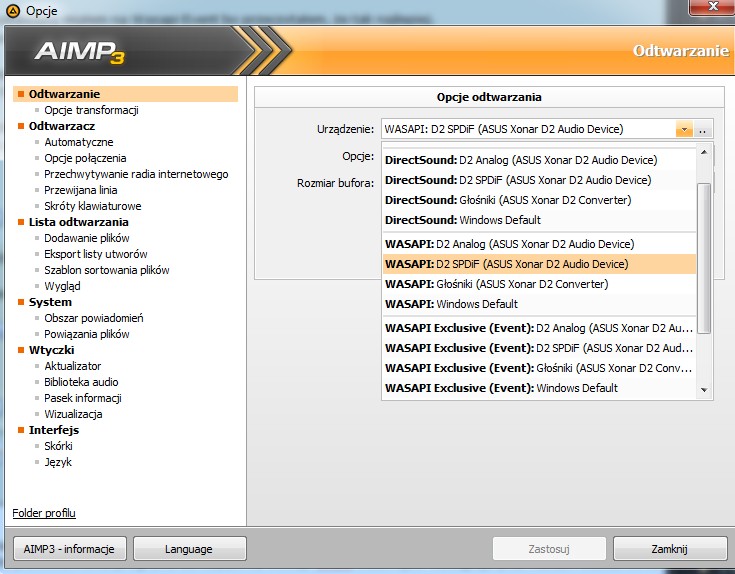Choose WASAPI: Windows Default
This screenshot has width=735, height=574.
539,304
